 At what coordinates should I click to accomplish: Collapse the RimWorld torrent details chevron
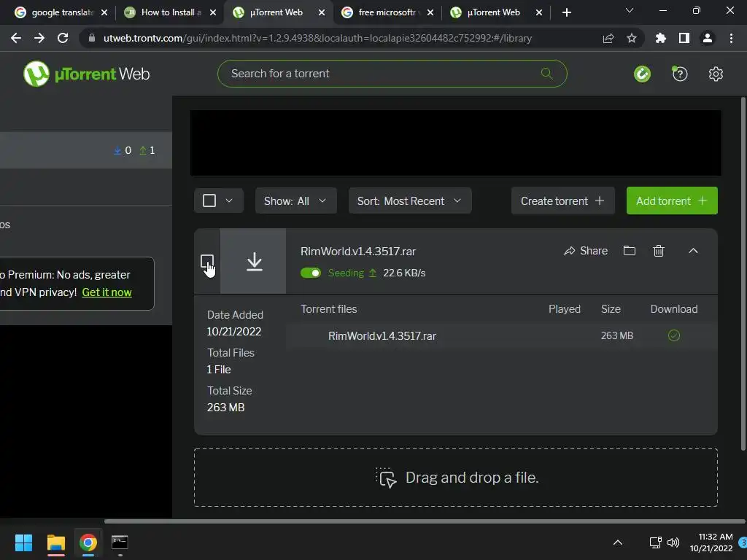click(x=693, y=251)
